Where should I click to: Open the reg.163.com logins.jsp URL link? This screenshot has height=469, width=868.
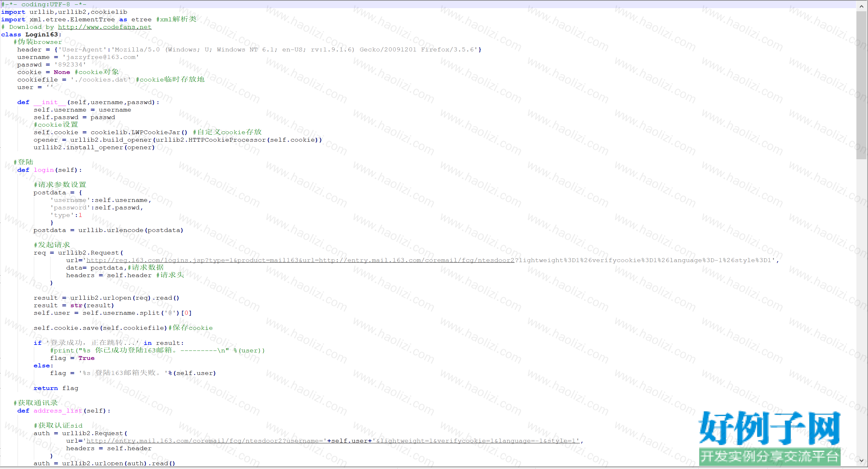[300, 260]
